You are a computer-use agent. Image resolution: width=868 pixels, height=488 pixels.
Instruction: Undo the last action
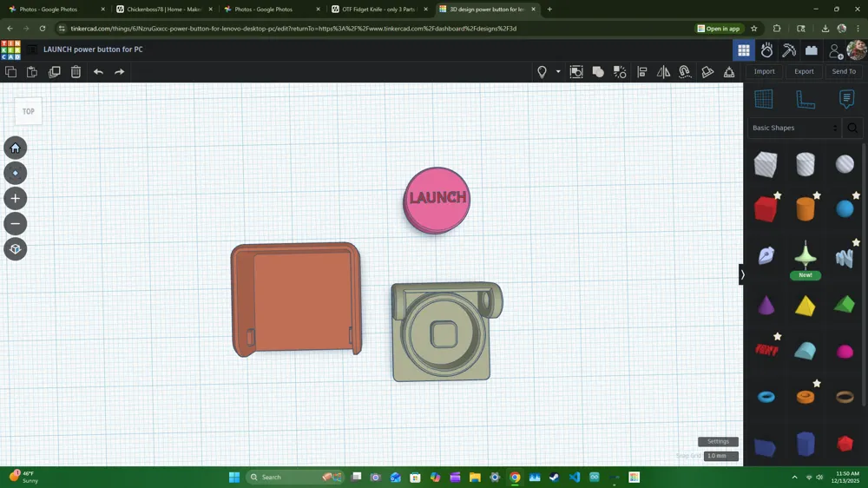coord(98,71)
